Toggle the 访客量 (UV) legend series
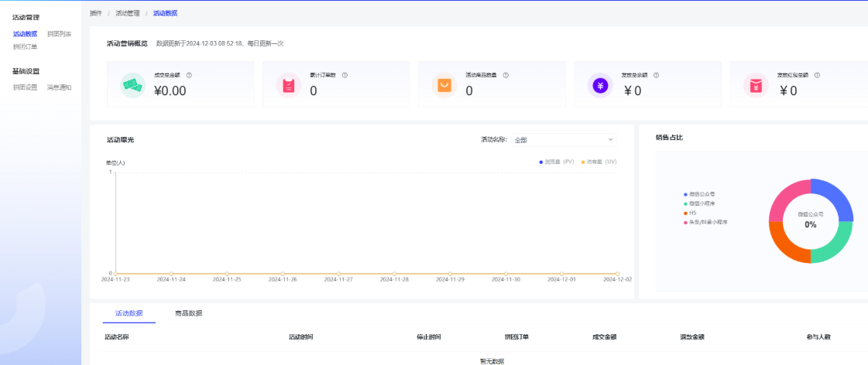The height and width of the screenshot is (365, 868). pyautogui.click(x=598, y=162)
